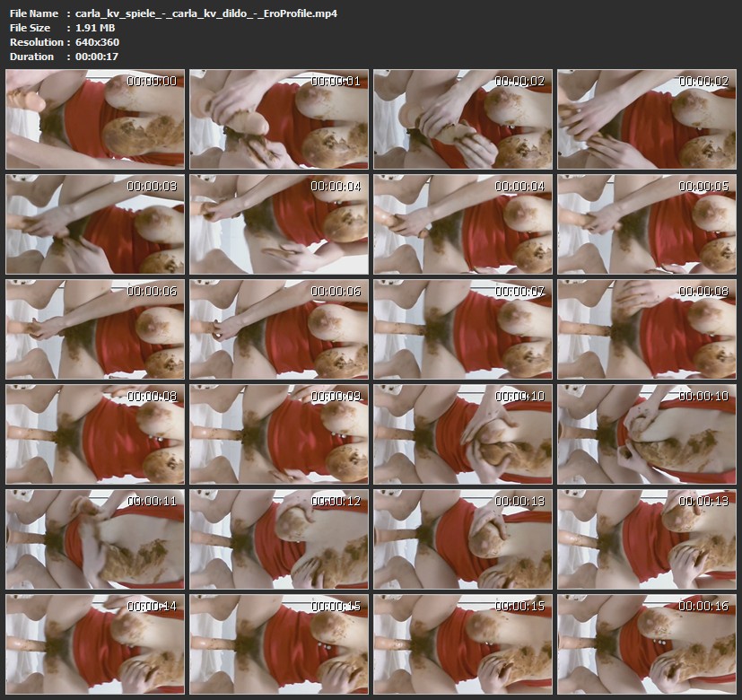Select the 640x360 resolution value
The width and height of the screenshot is (742, 700).
coord(97,42)
